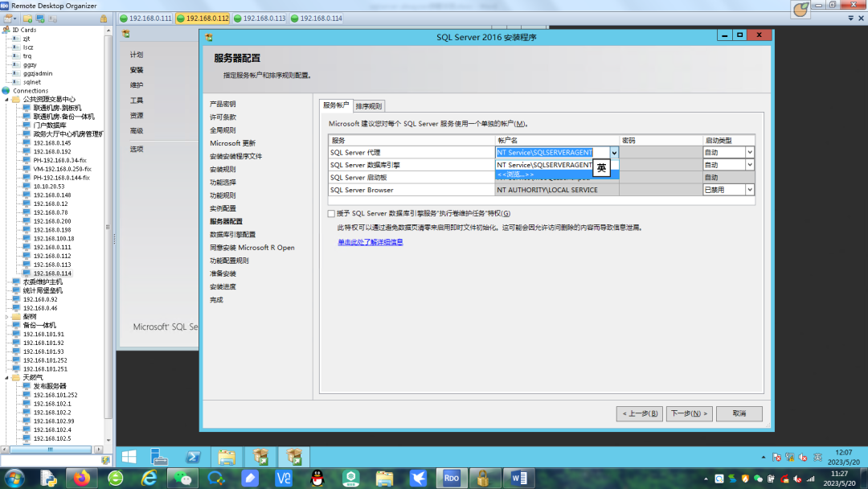This screenshot has width=868, height=489.
Task: Click the padlock icon in RDO toolbar
Action: click(x=104, y=18)
